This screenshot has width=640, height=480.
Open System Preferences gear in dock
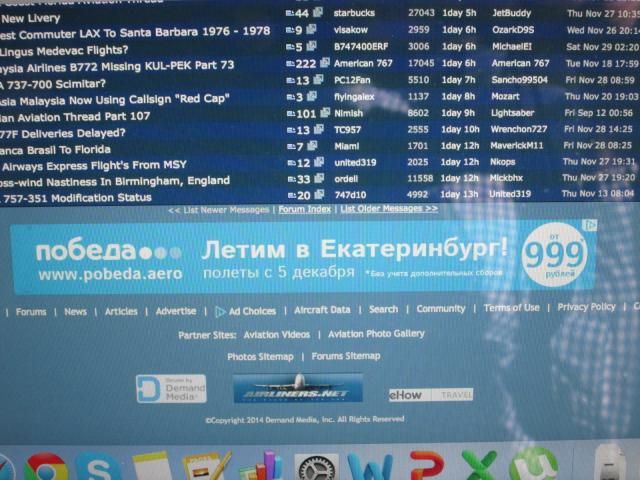pyautogui.click(x=317, y=468)
